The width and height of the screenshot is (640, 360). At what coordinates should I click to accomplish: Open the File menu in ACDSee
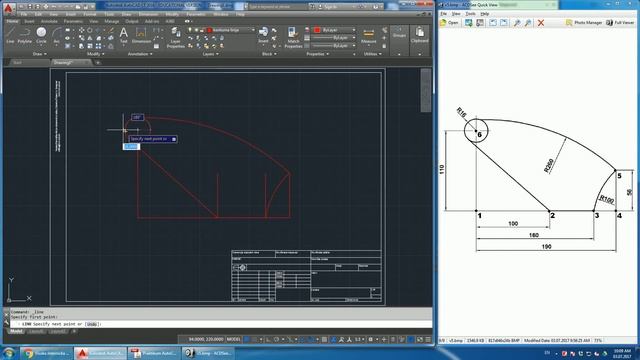(443, 14)
